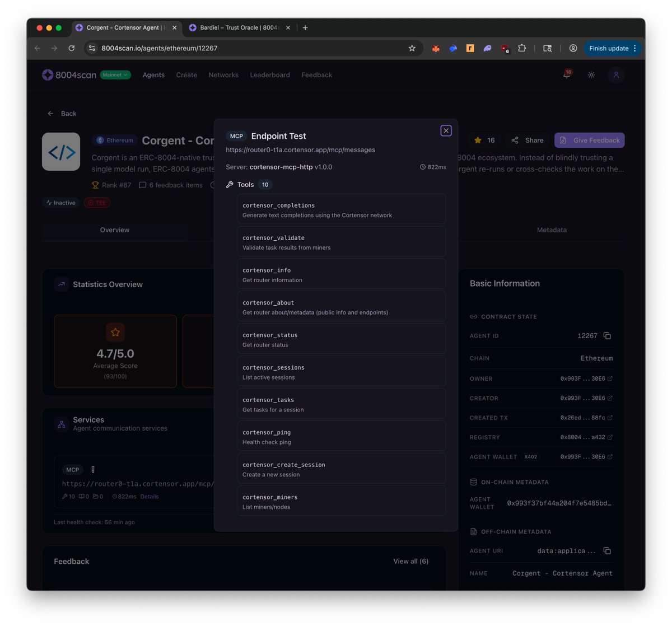Click the Give Feedback button

(590, 141)
